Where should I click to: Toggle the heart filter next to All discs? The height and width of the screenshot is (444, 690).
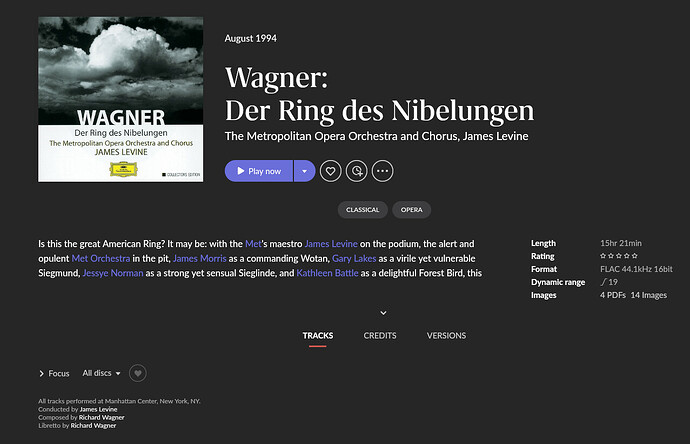click(x=138, y=373)
